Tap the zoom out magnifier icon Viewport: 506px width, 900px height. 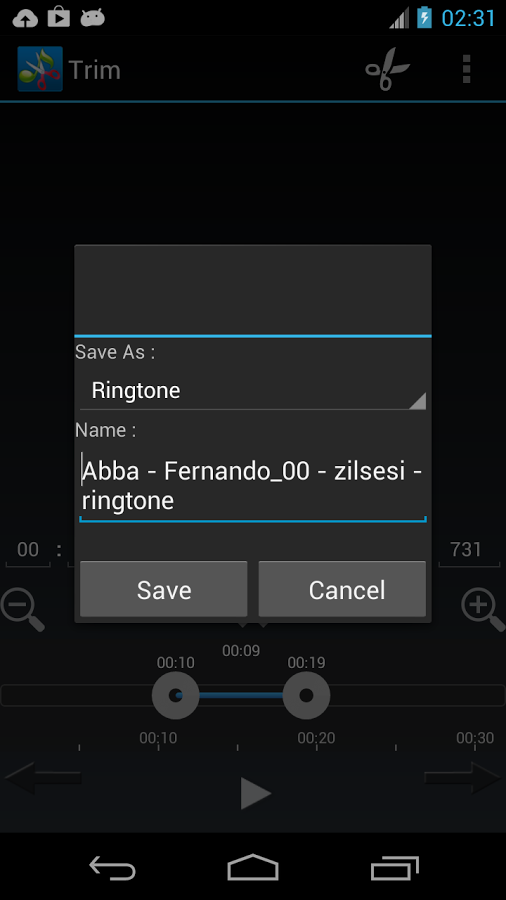[22, 610]
